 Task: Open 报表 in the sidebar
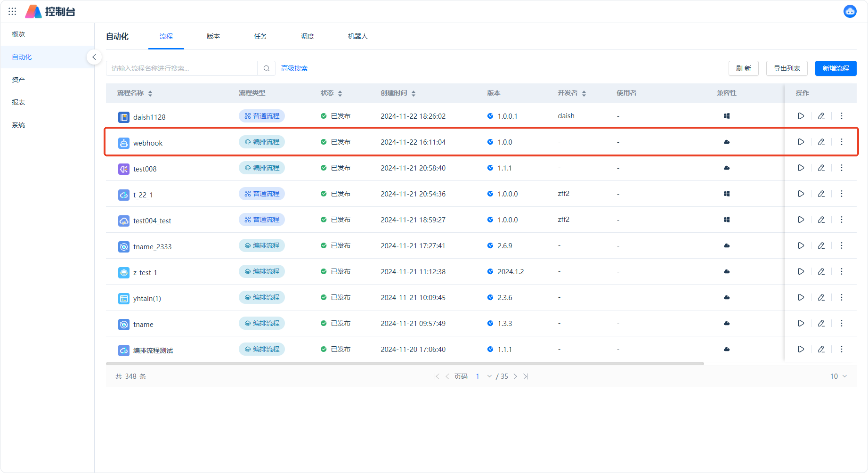tap(47, 102)
